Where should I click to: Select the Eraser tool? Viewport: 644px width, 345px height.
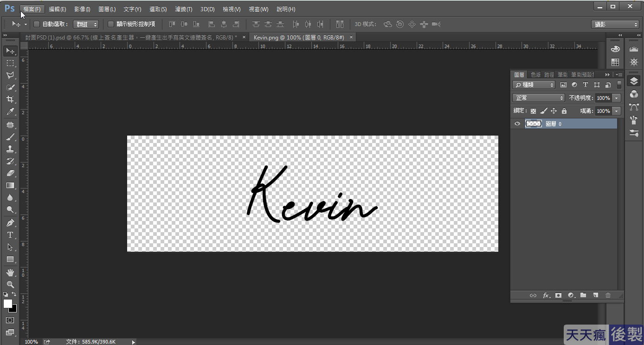tap(10, 173)
